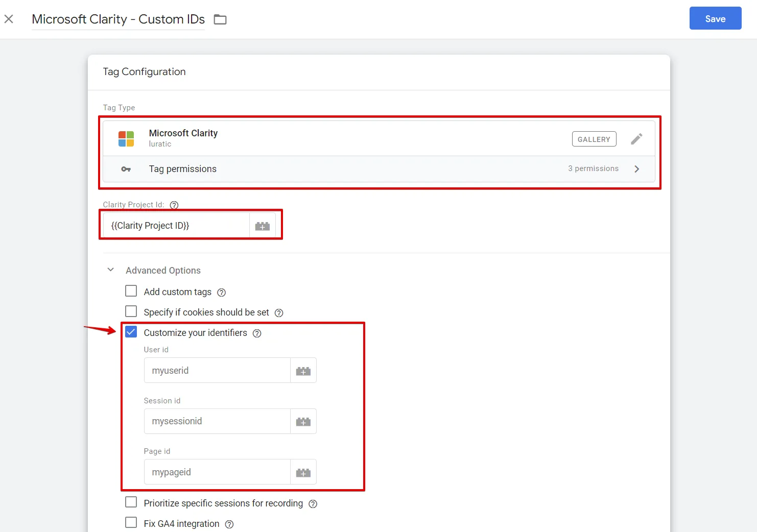The width and height of the screenshot is (757, 532).
Task: Click the Microsoft Clarity colored squares logo
Action: click(x=126, y=139)
